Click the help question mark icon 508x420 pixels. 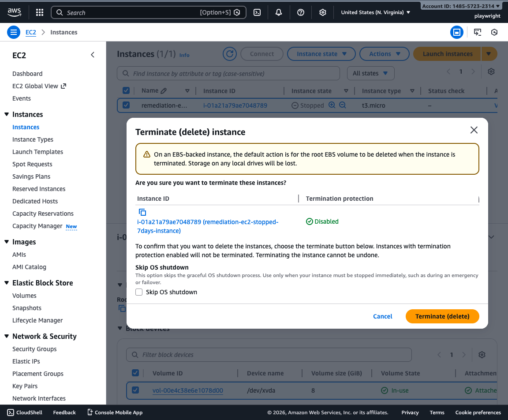pyautogui.click(x=300, y=12)
